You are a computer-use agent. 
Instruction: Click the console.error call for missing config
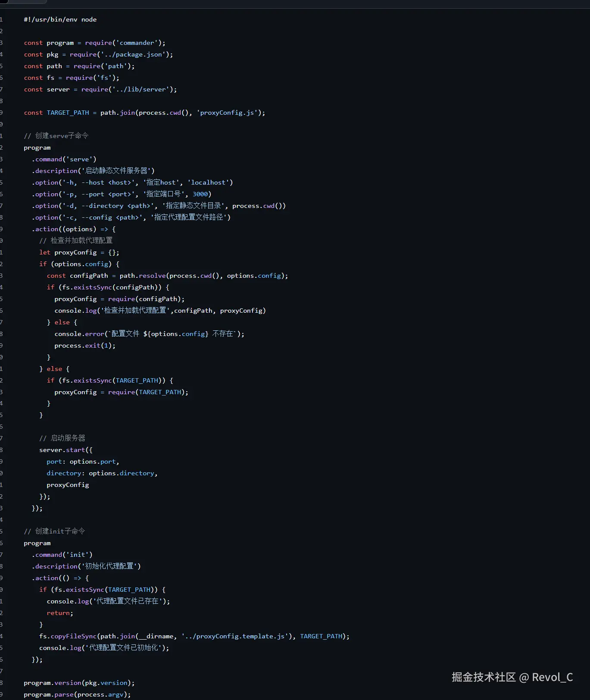pos(80,334)
